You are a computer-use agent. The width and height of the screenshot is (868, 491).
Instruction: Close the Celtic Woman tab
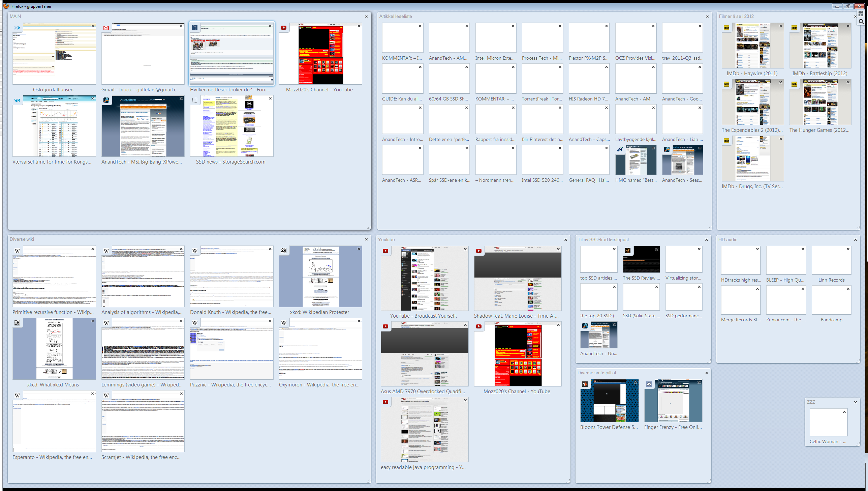tap(844, 411)
